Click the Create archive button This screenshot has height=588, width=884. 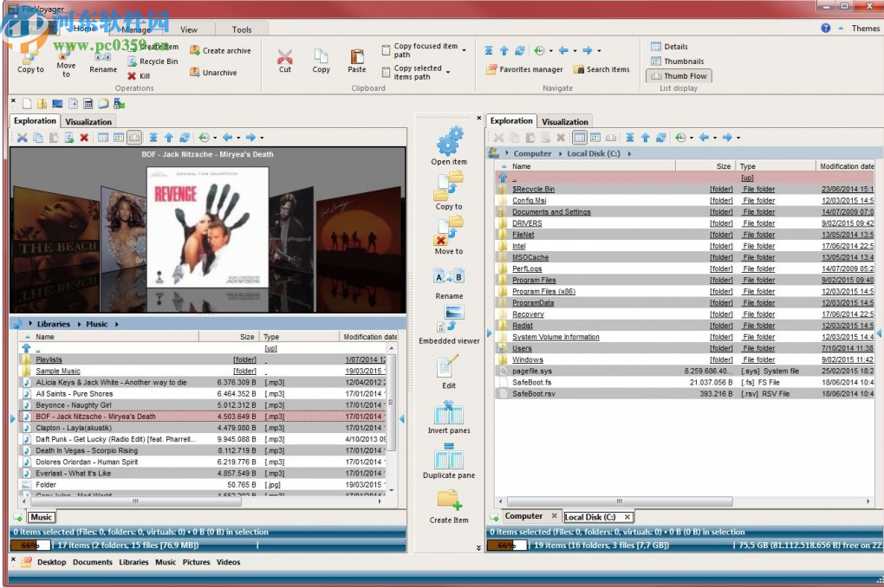(220, 50)
